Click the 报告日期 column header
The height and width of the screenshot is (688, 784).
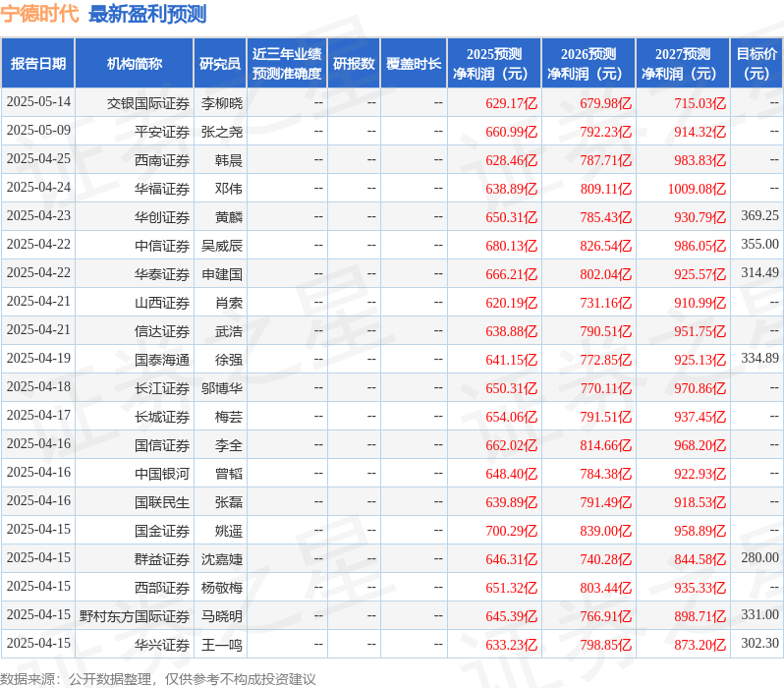pyautogui.click(x=38, y=64)
